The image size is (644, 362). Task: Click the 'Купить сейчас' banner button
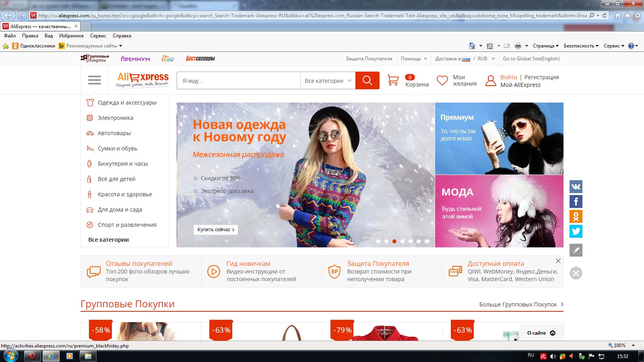216,230
